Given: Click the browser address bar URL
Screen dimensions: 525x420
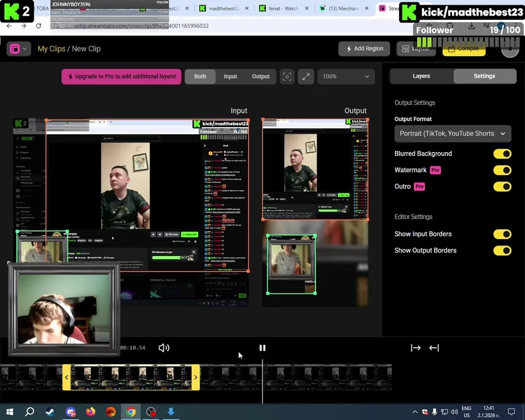Looking at the screenshot, I should coord(134,26).
